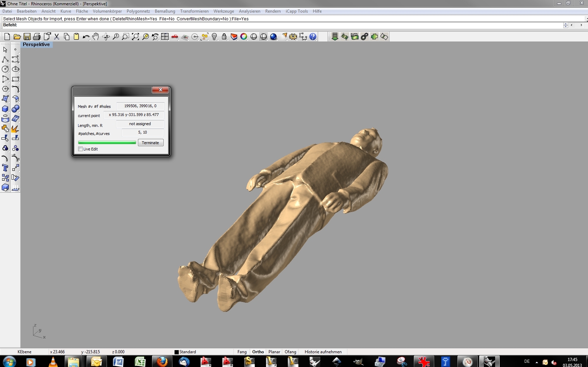Enable the Live Edit checkbox
This screenshot has height=367, width=588.
coord(81,149)
